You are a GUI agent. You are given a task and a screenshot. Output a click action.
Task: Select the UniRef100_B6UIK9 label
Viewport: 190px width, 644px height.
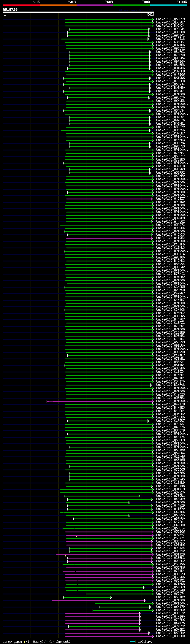(x=170, y=597)
